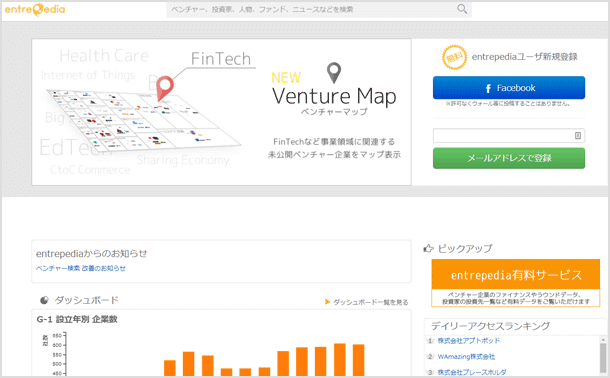The height and width of the screenshot is (378, 610).
Task: Open 株式会社アプトポッド ranking link
Action: (468, 341)
